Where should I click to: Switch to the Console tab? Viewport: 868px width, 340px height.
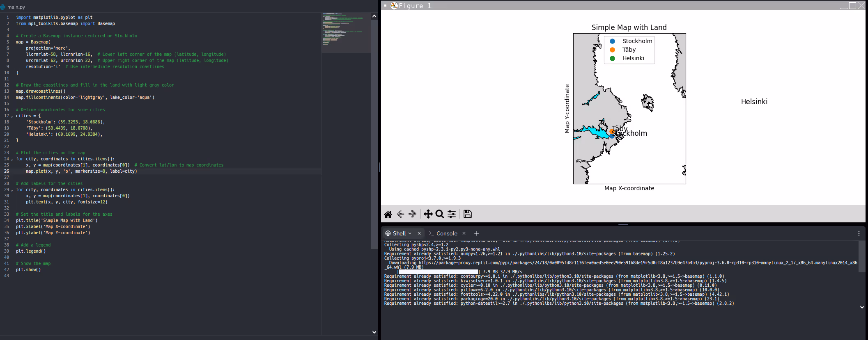click(446, 233)
